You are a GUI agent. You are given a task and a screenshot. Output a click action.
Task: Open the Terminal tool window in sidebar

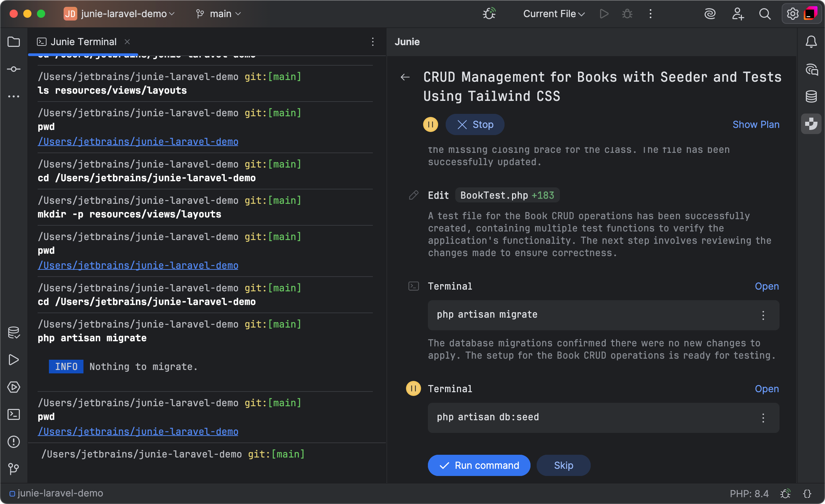[14, 414]
